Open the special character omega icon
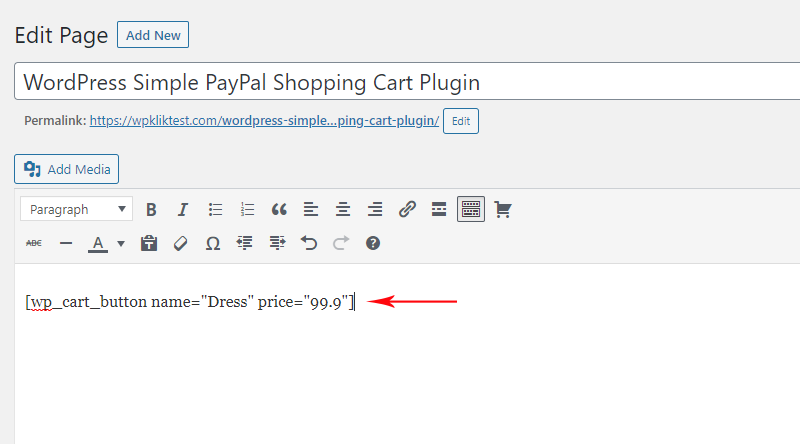The image size is (800, 444). (213, 243)
